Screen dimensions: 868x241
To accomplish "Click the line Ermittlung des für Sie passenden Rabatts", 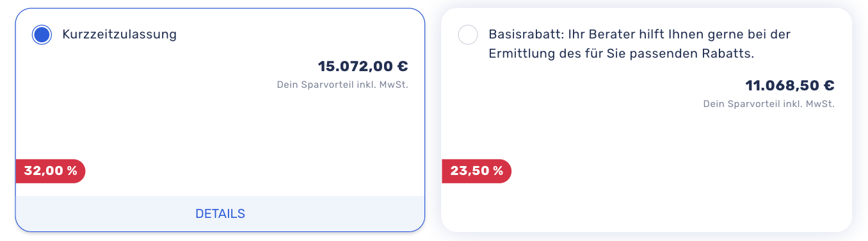I will [622, 54].
